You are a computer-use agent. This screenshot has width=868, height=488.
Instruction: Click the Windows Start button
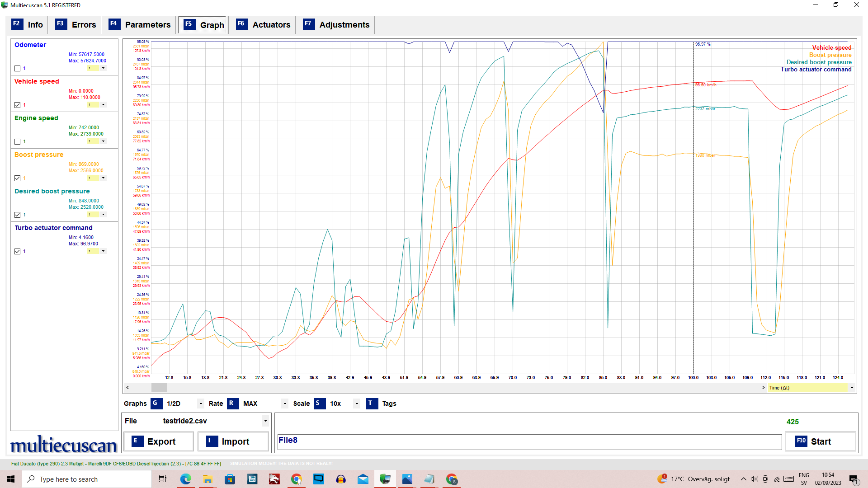[11, 479]
